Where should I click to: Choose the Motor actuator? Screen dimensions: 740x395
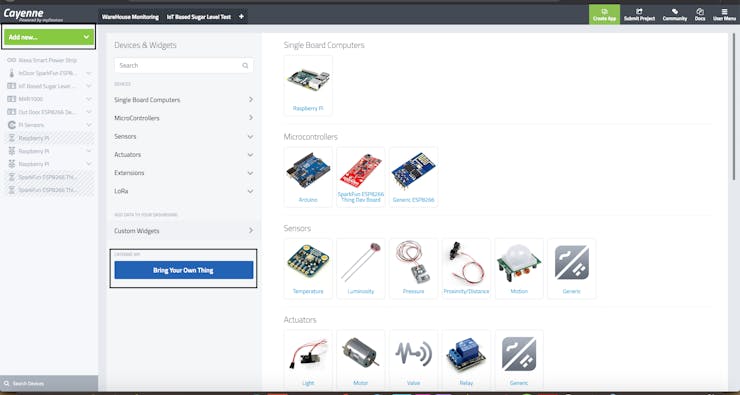[361, 360]
